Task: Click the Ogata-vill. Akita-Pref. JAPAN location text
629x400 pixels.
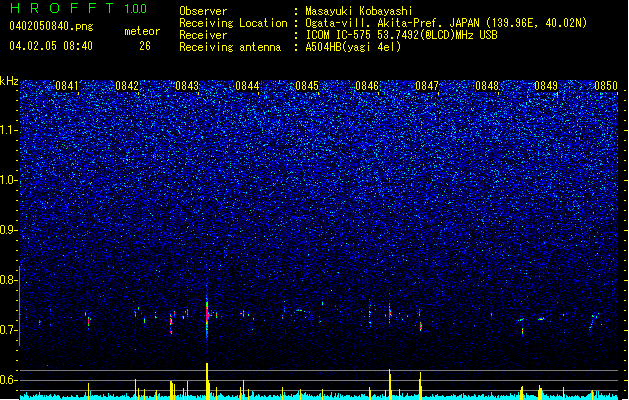Action: [x=446, y=23]
